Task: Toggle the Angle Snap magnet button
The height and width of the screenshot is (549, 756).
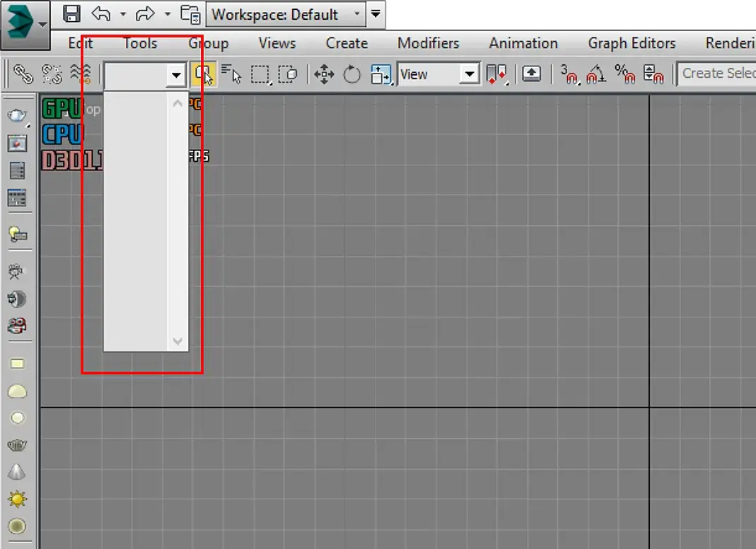Action: tap(596, 75)
